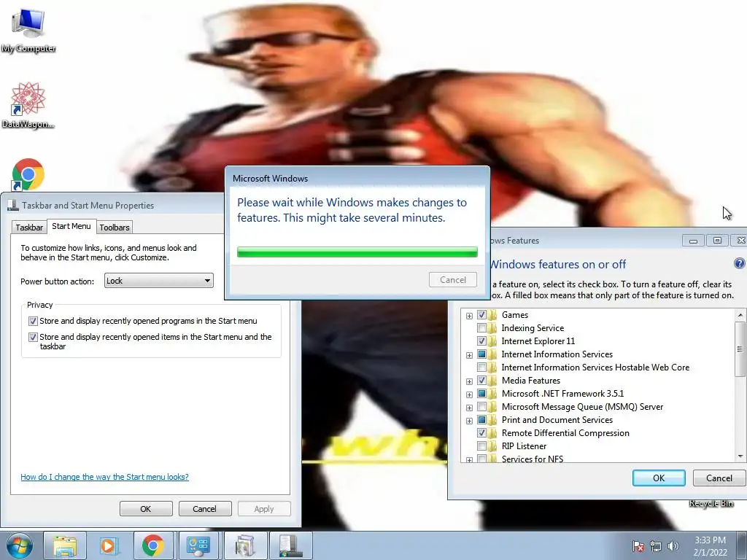This screenshot has height=560, width=747.
Task: Show the clock and date 3:33 PM
Action: point(710,546)
